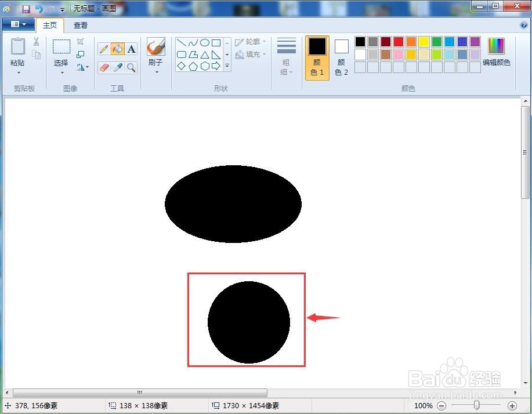Pick the pink color swatch
The image size is (532, 414).
(x=399, y=55)
